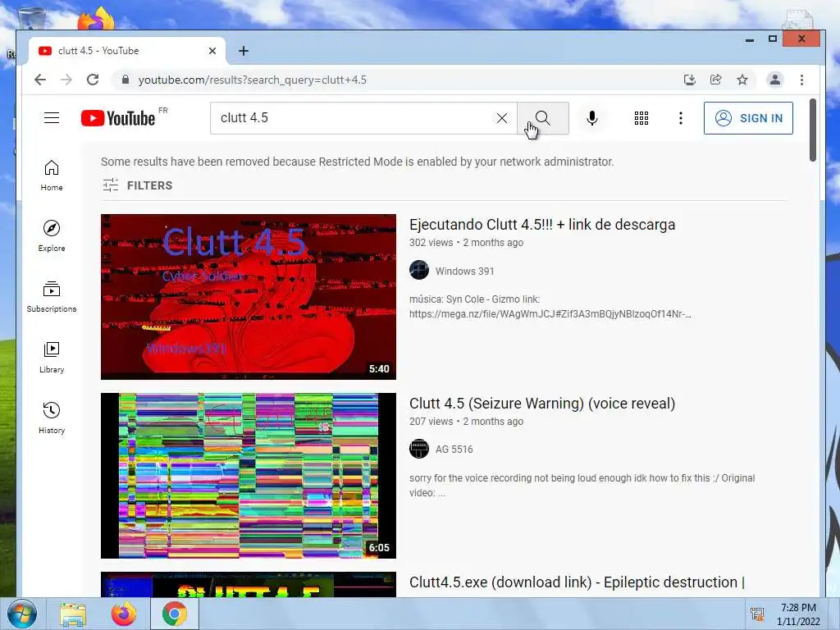The width and height of the screenshot is (840, 630).
Task: Click the Windows 391 channel avatar
Action: [419, 271]
